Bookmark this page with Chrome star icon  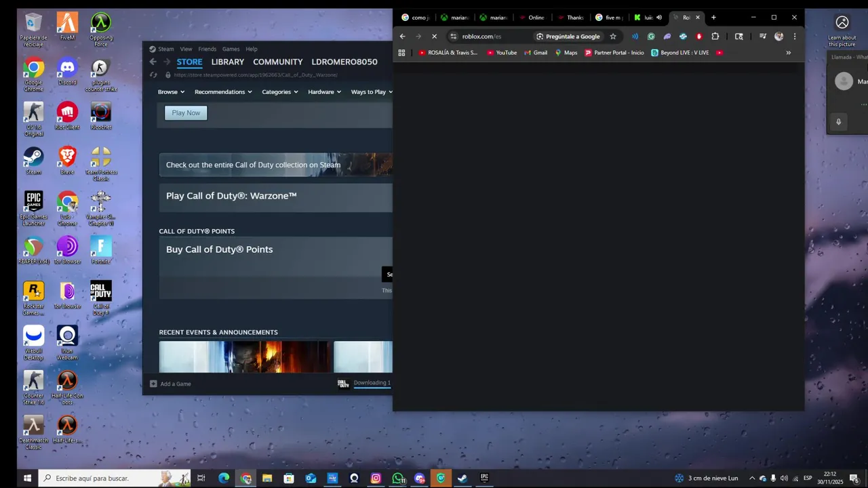coord(613,37)
